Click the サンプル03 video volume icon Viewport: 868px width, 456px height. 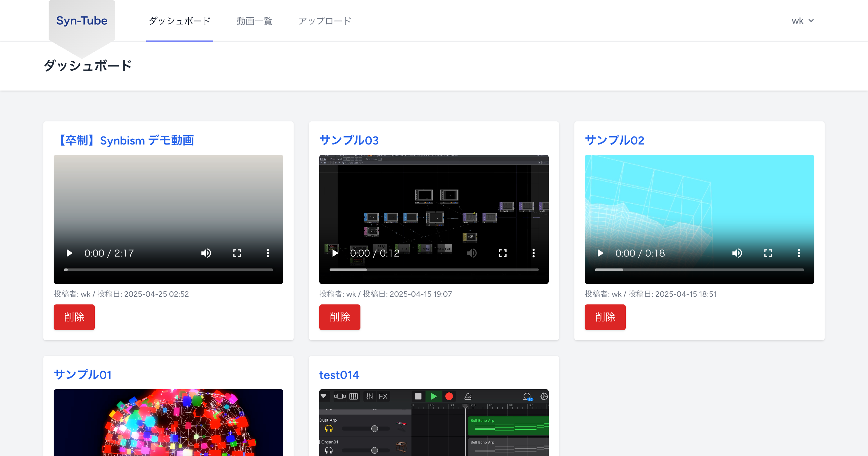click(471, 253)
